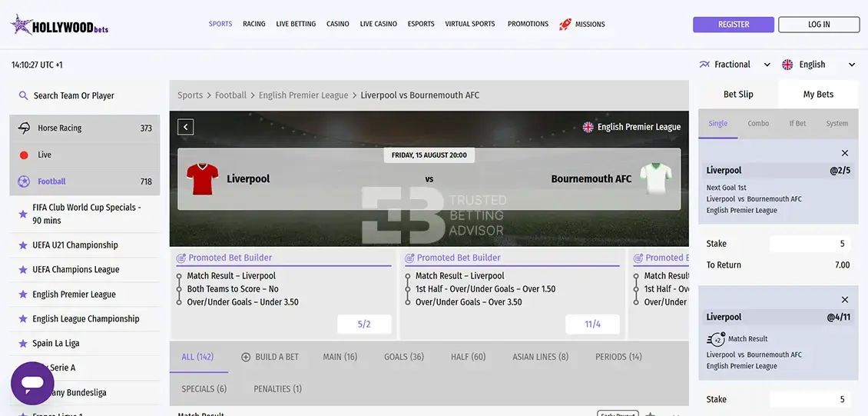The height and width of the screenshot is (416, 868).
Task: Open the Sports menu
Action: tap(220, 24)
